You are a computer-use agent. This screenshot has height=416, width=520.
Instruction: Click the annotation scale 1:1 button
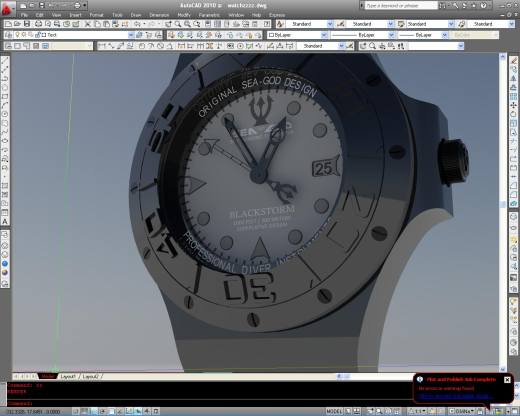click(418, 411)
